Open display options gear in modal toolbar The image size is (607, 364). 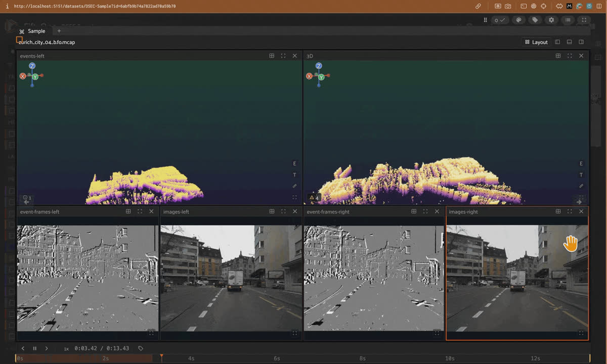551,20
